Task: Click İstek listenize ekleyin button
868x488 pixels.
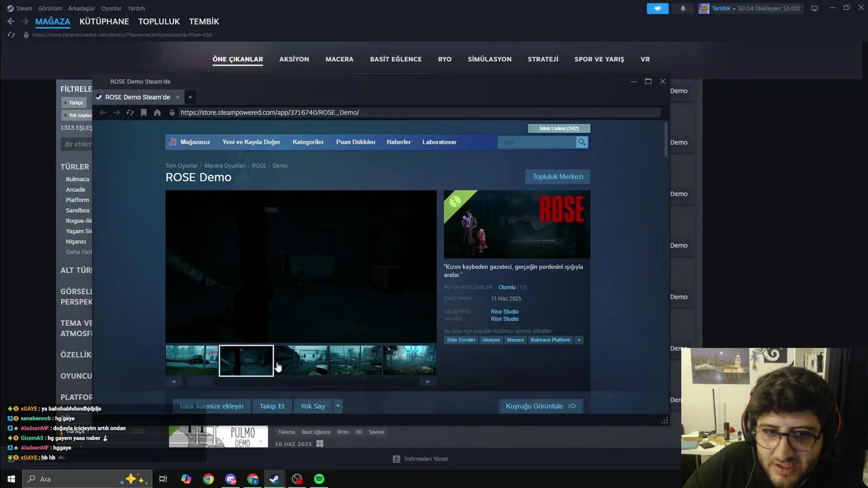Action: pos(211,406)
